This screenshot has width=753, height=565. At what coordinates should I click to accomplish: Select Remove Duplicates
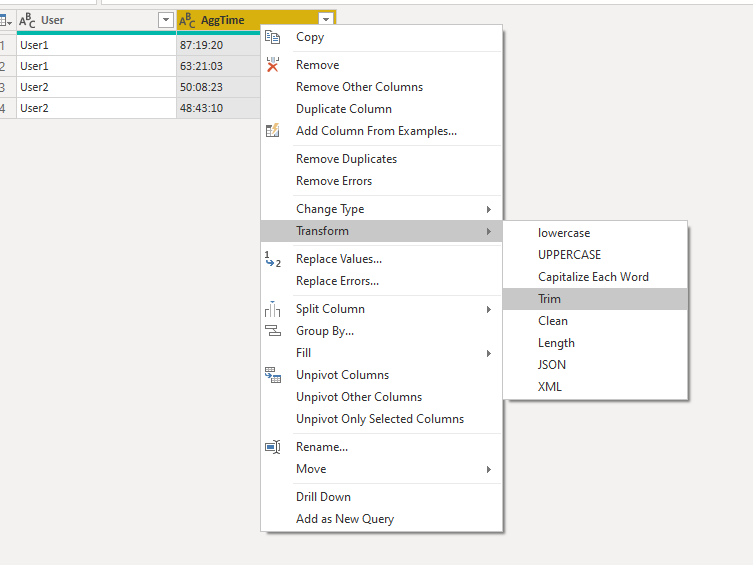(381, 159)
